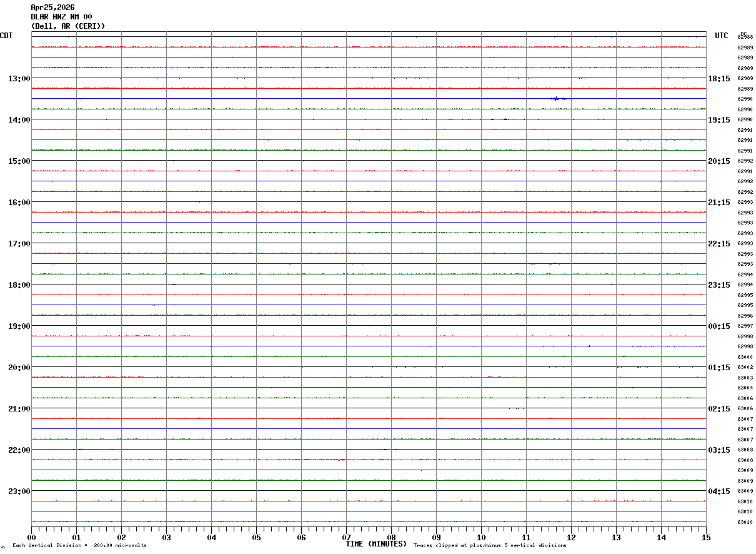The width and height of the screenshot is (756, 554).
Task: Click the TIME (MINUTES) axis title
Action: point(376,544)
